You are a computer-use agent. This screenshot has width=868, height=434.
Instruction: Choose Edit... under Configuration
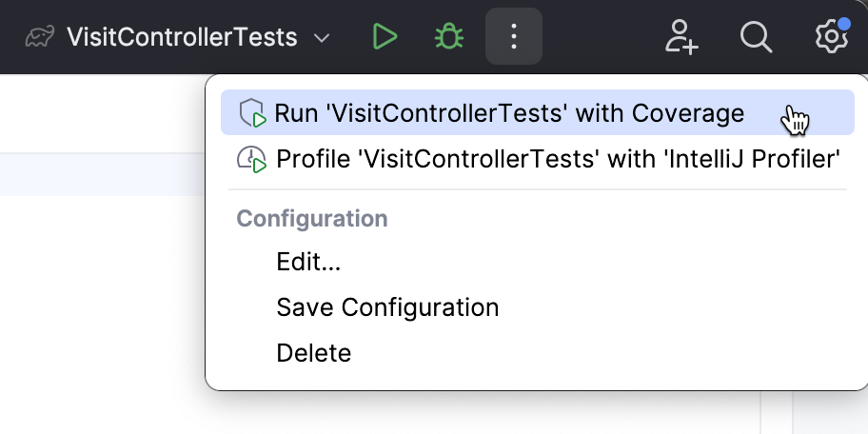pyautogui.click(x=308, y=262)
